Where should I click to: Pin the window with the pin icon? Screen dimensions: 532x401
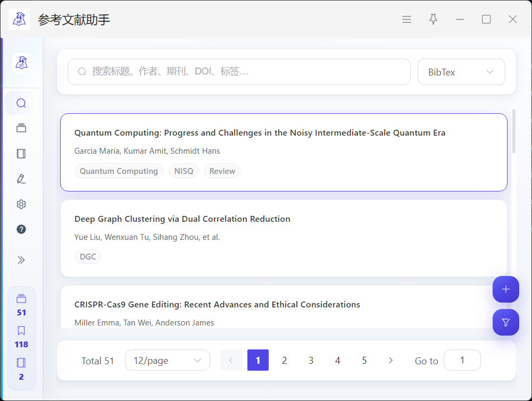[433, 20]
